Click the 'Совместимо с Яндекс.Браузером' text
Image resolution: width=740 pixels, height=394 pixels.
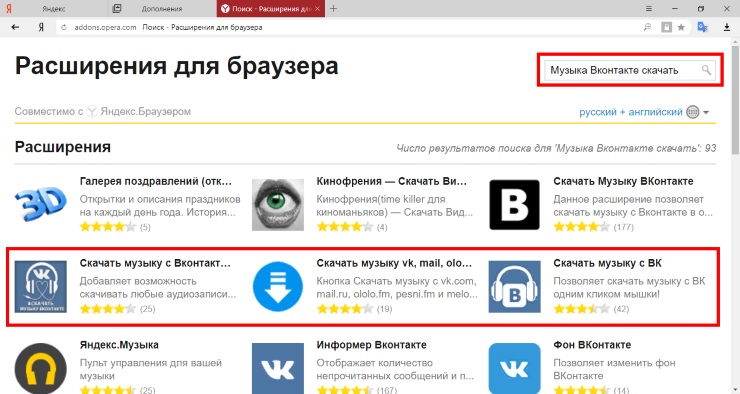pos(102,112)
